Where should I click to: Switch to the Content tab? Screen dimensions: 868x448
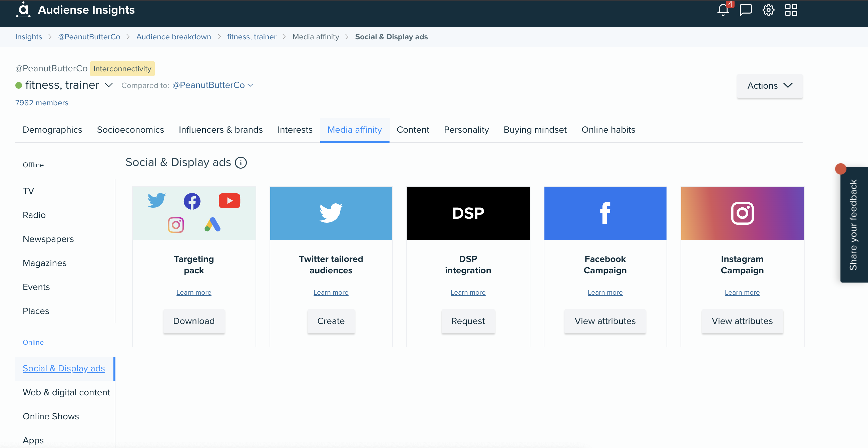413,130
